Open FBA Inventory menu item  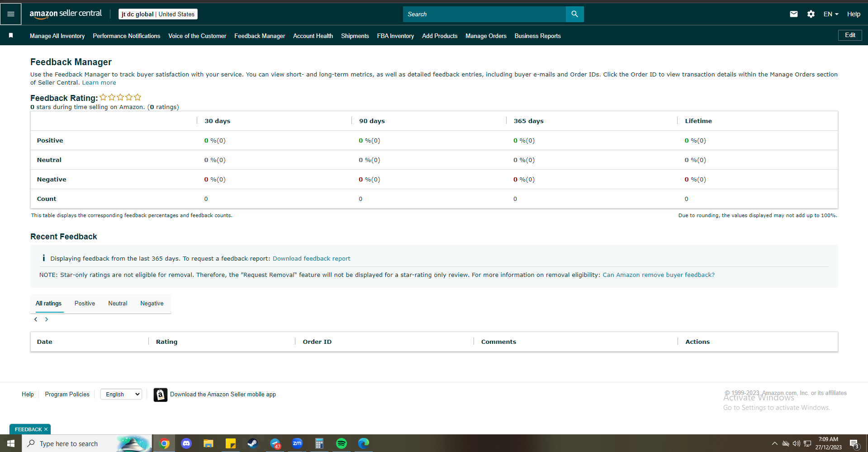click(396, 36)
